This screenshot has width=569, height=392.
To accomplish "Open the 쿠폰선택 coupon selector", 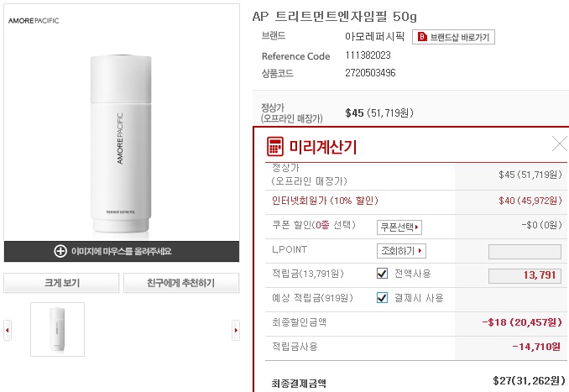I will (399, 227).
